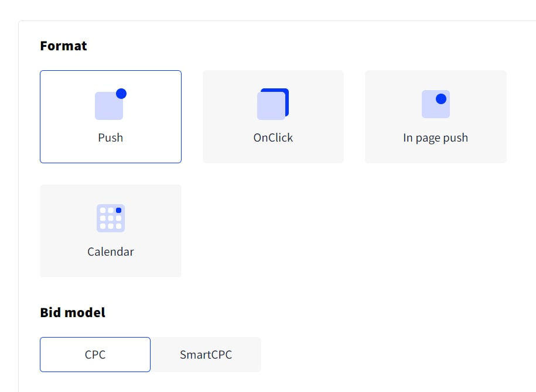Select the Calendar format card
Screen dimensions: 536x392
pos(111,231)
